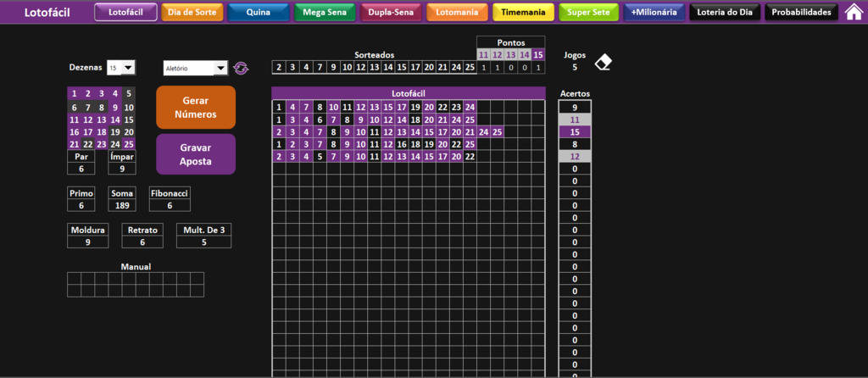The image size is (868, 378).
Task: Click the Gerar Números button
Action: (196, 108)
